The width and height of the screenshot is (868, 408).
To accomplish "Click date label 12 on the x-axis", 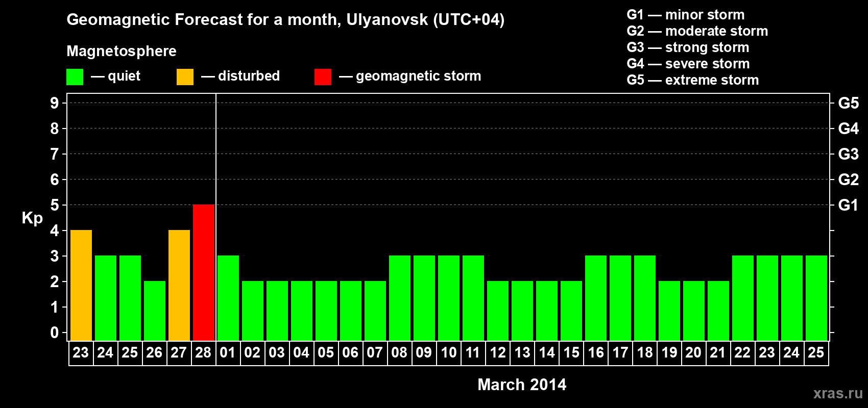I will coord(497,353).
